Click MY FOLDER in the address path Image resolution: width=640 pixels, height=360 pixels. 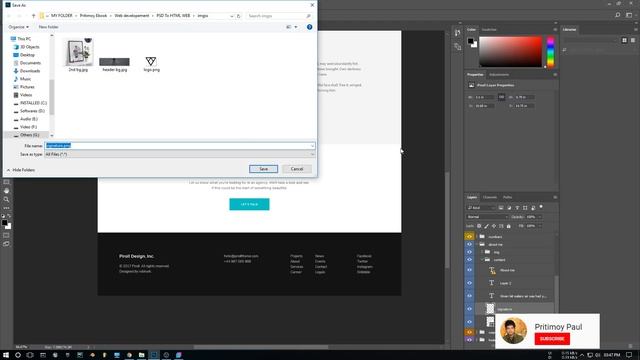62,16
